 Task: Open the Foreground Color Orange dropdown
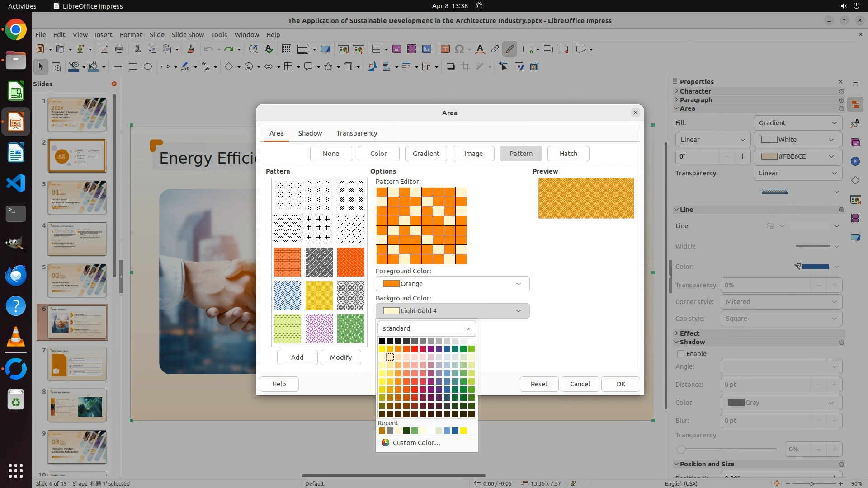point(452,284)
